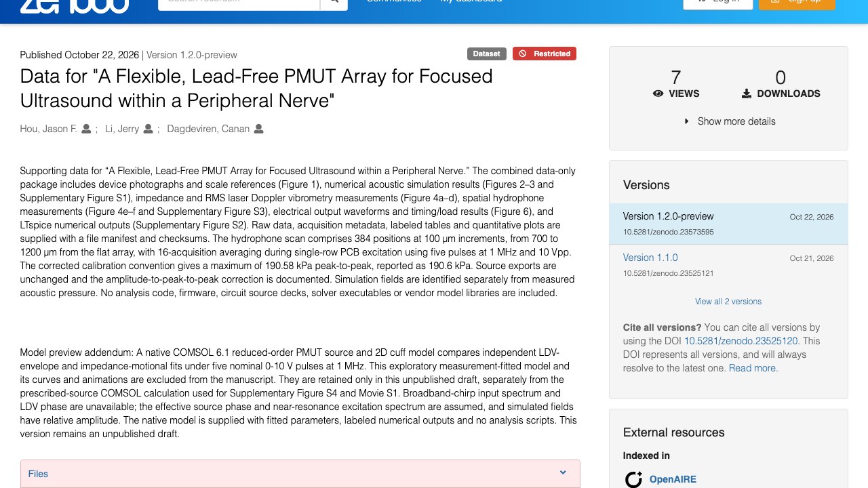The image size is (868, 488).
Task: Expand Show more details
Action: (x=729, y=121)
